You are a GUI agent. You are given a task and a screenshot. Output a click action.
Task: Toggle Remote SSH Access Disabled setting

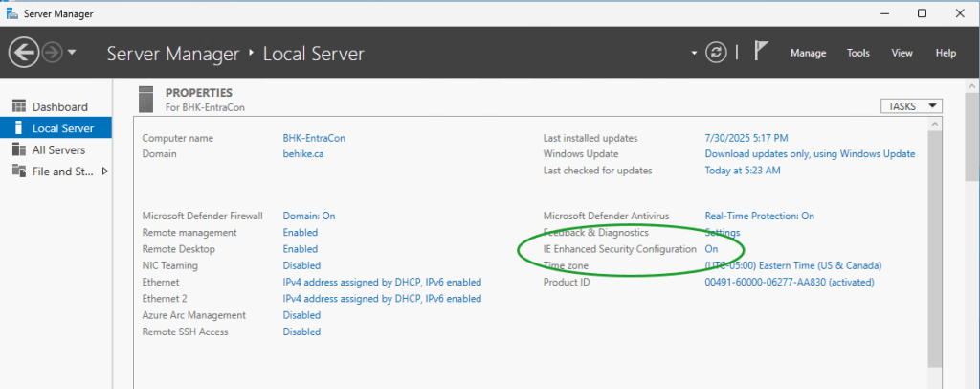click(301, 332)
